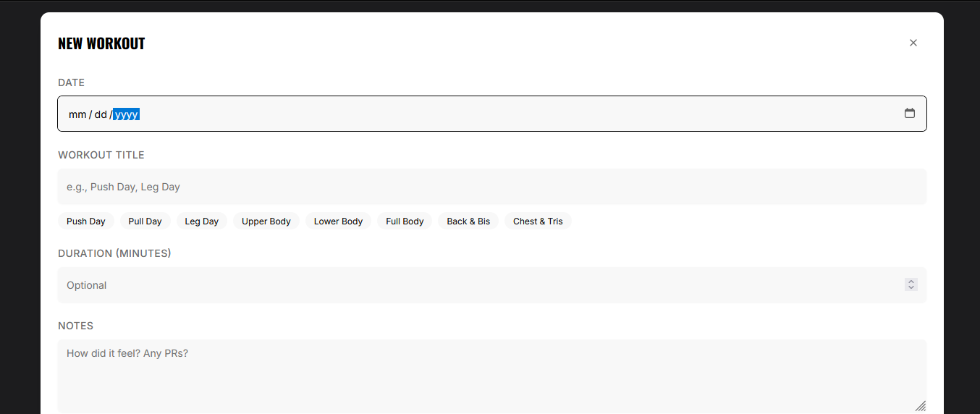Image resolution: width=980 pixels, height=414 pixels.
Task: Close the New Workout dialog
Action: (x=913, y=43)
